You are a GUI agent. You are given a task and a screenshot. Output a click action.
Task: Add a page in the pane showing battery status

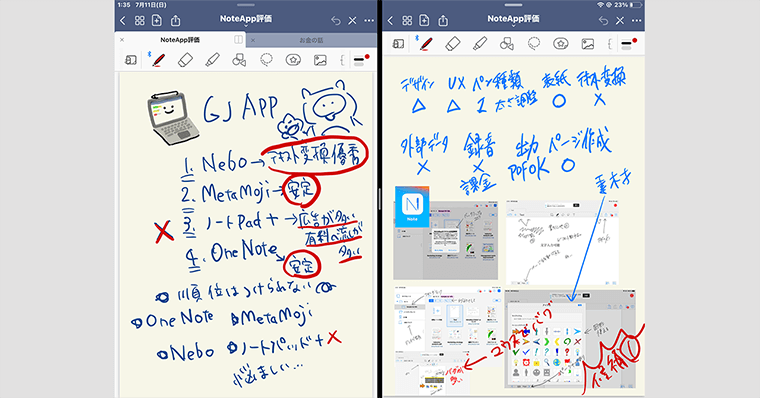coord(424,20)
